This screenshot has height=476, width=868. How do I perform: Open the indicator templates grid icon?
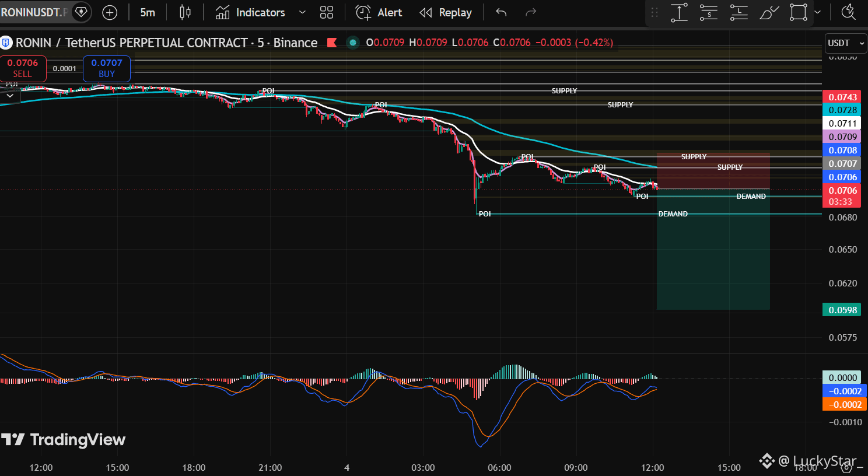(x=327, y=12)
